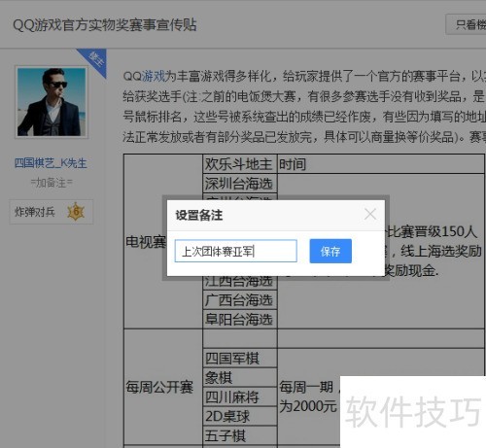Focus the remark input field with 上次团体赛亚军

click(x=236, y=251)
